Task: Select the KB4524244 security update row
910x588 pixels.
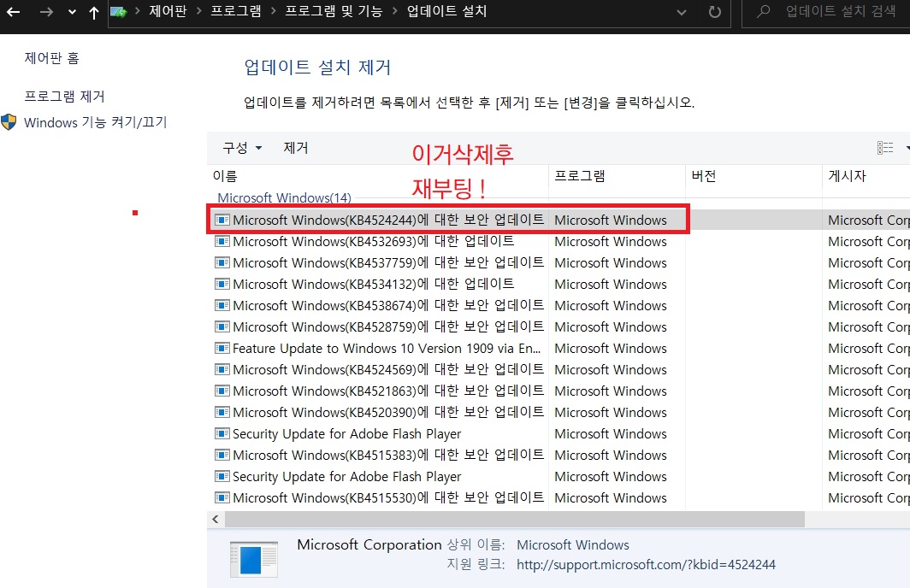Action: point(558,220)
